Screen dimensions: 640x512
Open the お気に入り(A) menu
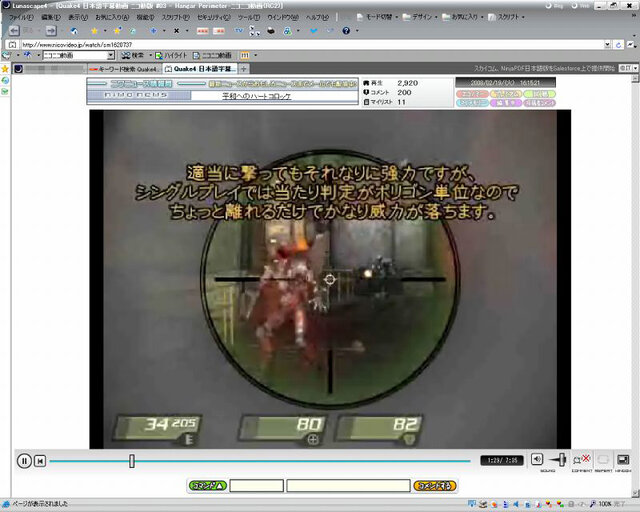click(x=112, y=17)
